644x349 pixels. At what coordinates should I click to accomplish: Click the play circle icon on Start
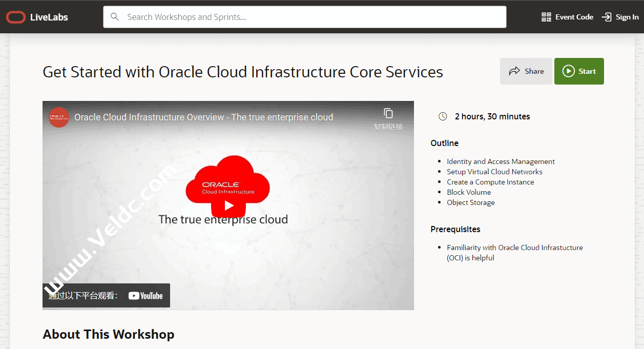click(x=568, y=71)
